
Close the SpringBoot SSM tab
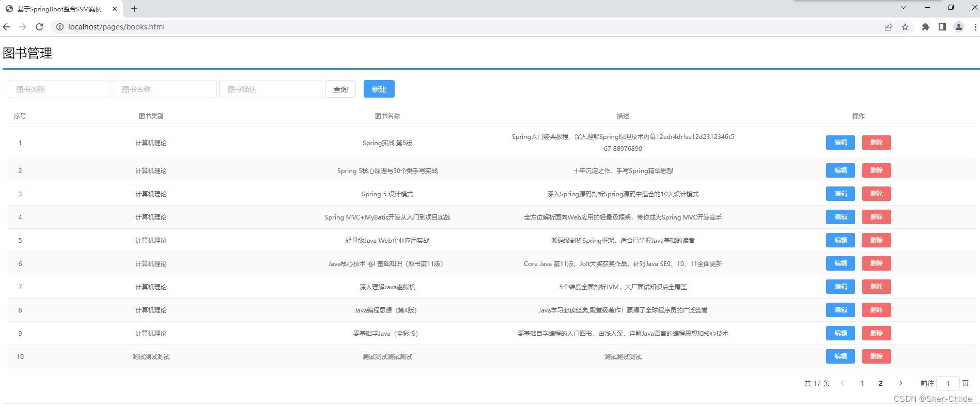[115, 9]
